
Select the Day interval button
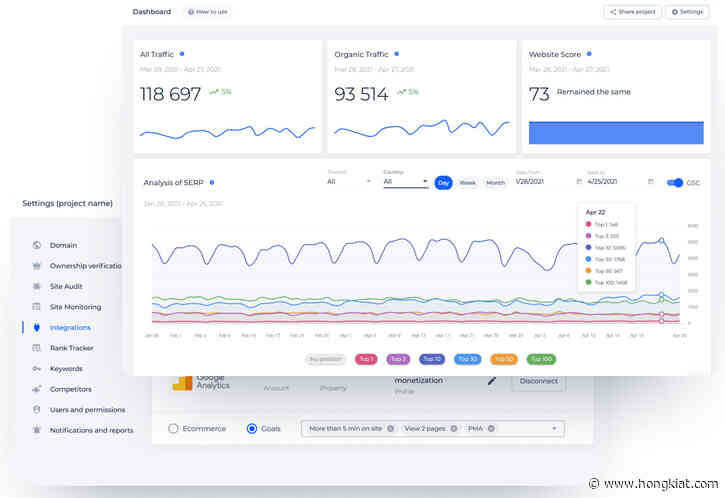tap(443, 183)
